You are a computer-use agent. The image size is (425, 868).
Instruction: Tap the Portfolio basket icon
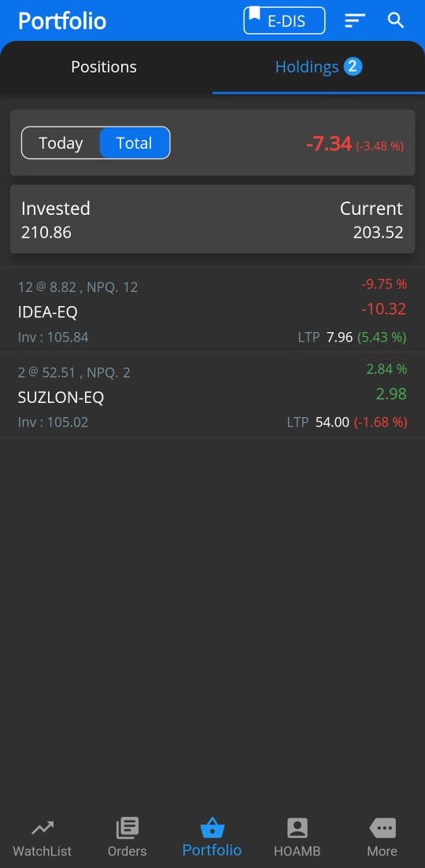(212, 828)
